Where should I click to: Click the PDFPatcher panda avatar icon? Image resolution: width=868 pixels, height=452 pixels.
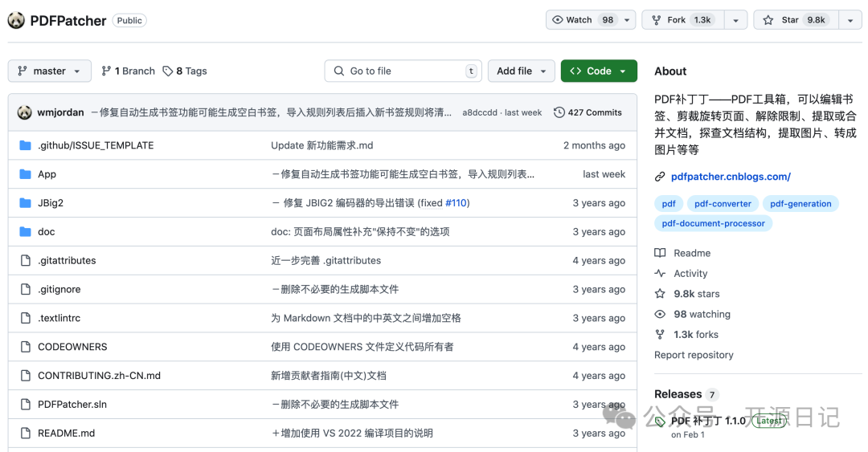[x=16, y=20]
